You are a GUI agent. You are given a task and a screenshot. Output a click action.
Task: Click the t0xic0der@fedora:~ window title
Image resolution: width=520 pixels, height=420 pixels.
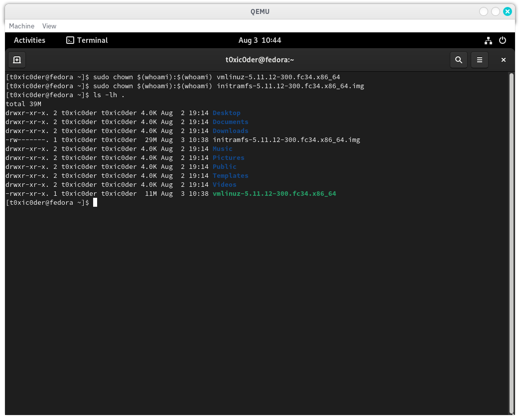point(260,60)
